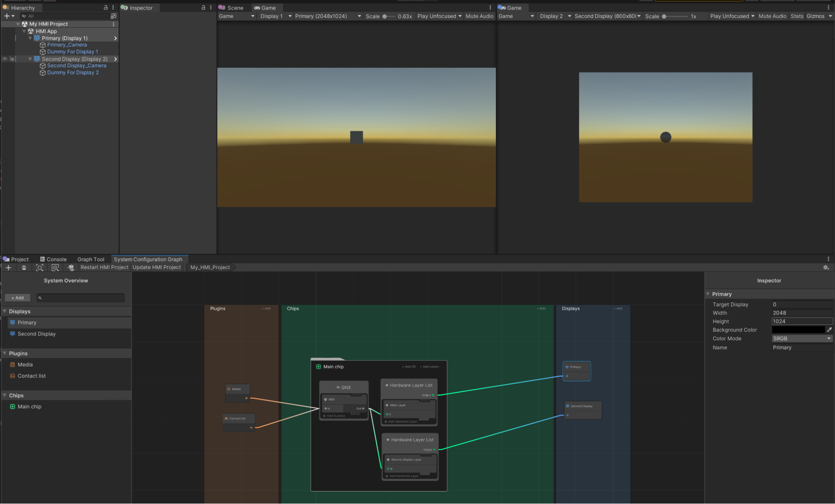Screen dimensions: 835x504
Task: Toggle Stats in Display 2 Game view
Action: coord(797,16)
